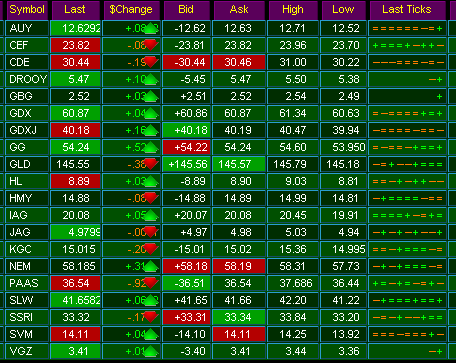Click the green up arrow in DROOY row
The height and width of the screenshot is (363, 456).
click(151, 79)
